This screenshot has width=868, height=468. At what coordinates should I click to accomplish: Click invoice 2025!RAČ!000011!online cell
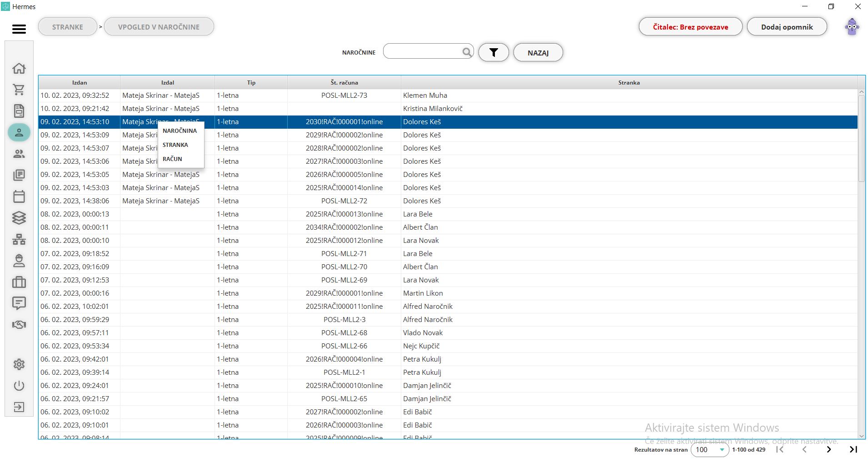tap(344, 307)
